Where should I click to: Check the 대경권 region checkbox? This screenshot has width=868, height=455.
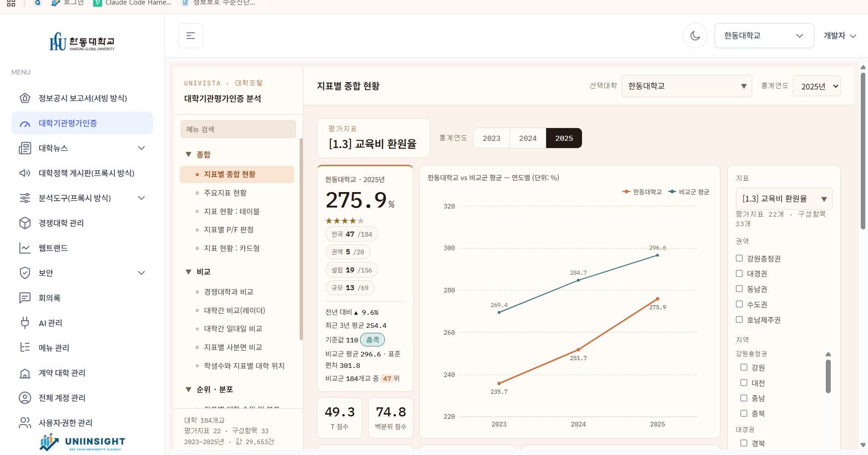point(739,273)
